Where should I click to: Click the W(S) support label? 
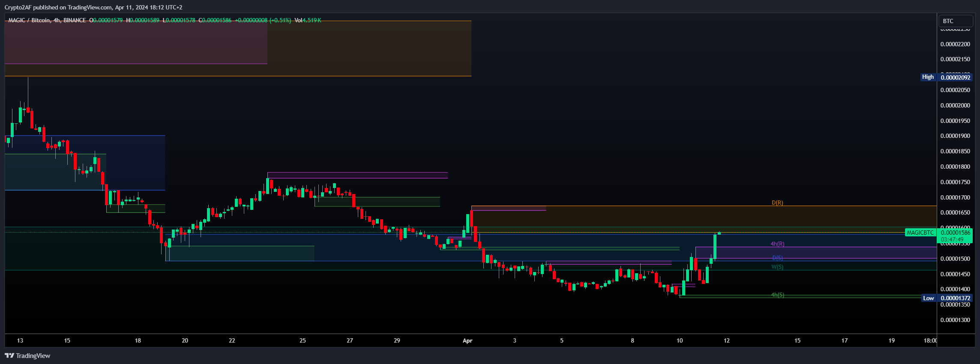coord(777,267)
